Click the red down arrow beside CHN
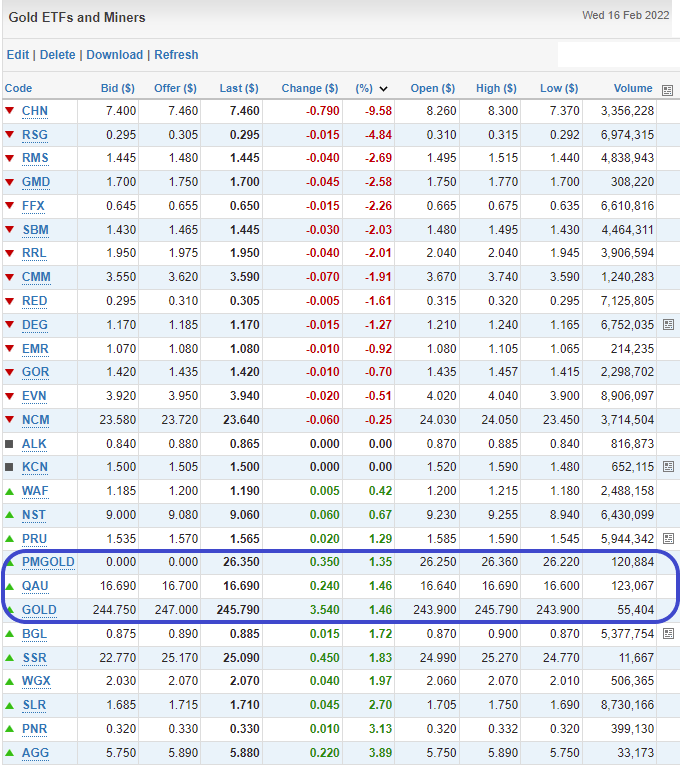Viewport: 680px width, 776px height. pos(10,111)
